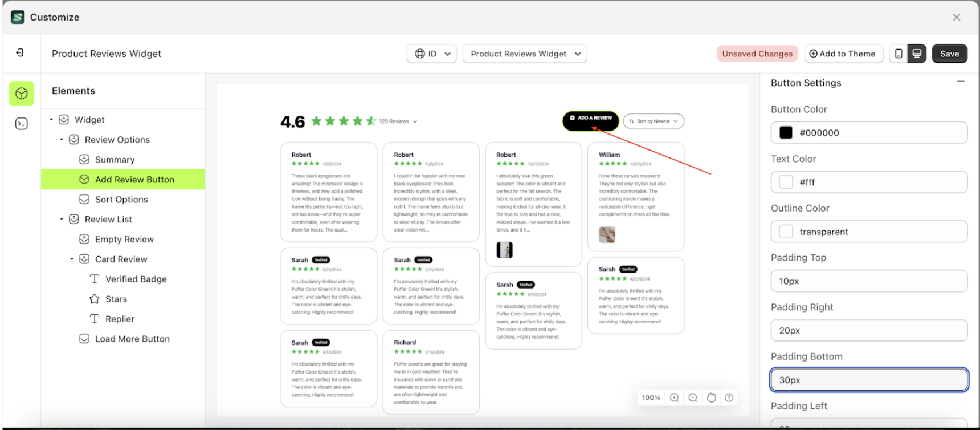Select the Replier element

120,319
